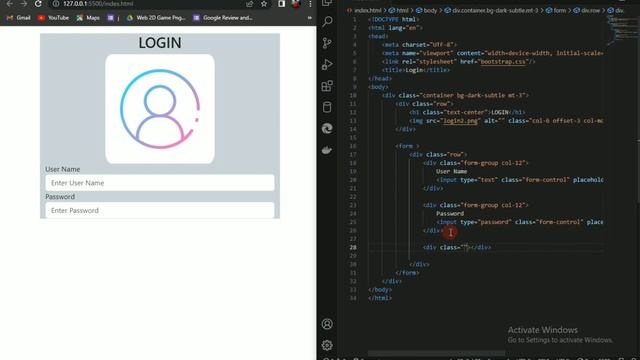The width and height of the screenshot is (640, 360).
Task: Click the browser back arrow
Action: click(9, 4)
